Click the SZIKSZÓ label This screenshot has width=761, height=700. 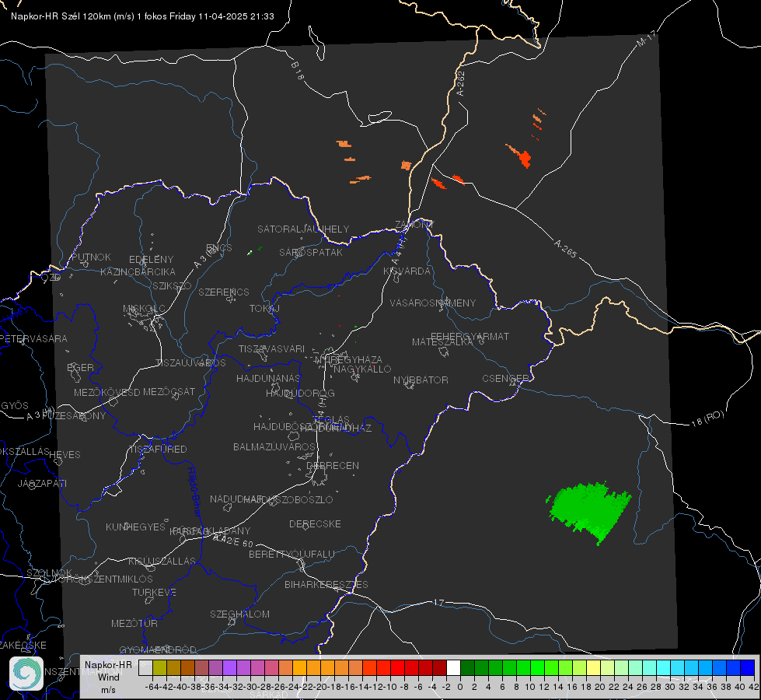pos(172,285)
